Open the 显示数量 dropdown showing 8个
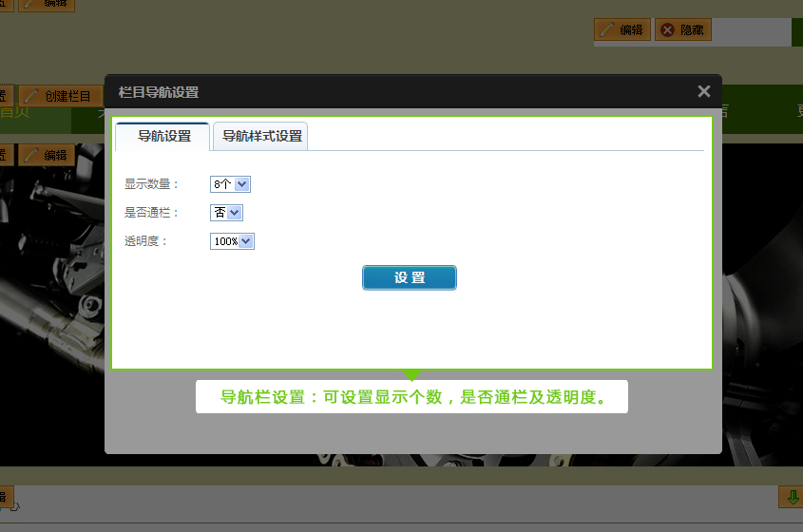803x532 pixels. (x=230, y=183)
